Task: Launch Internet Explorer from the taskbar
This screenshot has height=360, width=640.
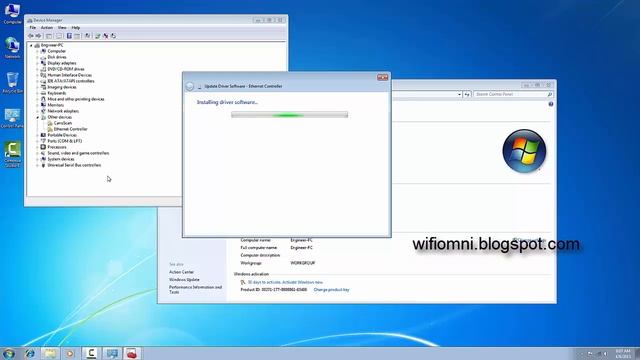Action: (x=30, y=353)
